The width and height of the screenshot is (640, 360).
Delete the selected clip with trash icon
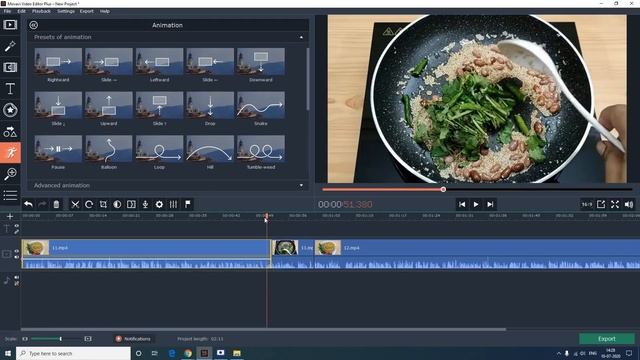[x=56, y=204]
